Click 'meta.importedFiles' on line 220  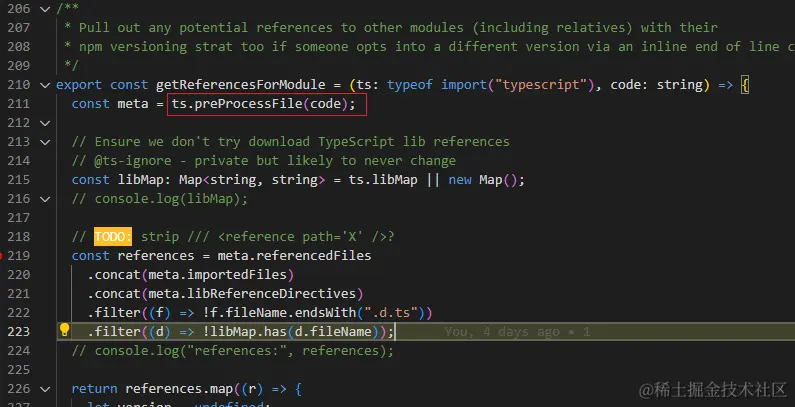tap(218, 275)
